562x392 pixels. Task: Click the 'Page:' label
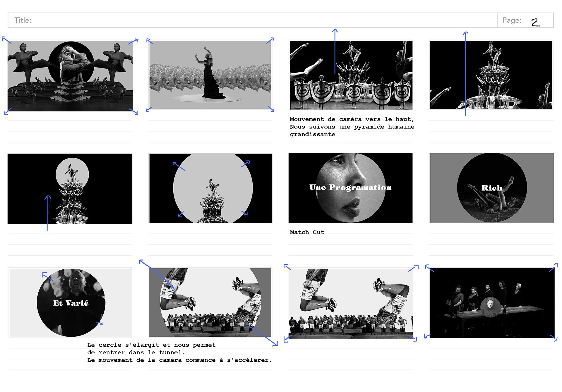512,20
